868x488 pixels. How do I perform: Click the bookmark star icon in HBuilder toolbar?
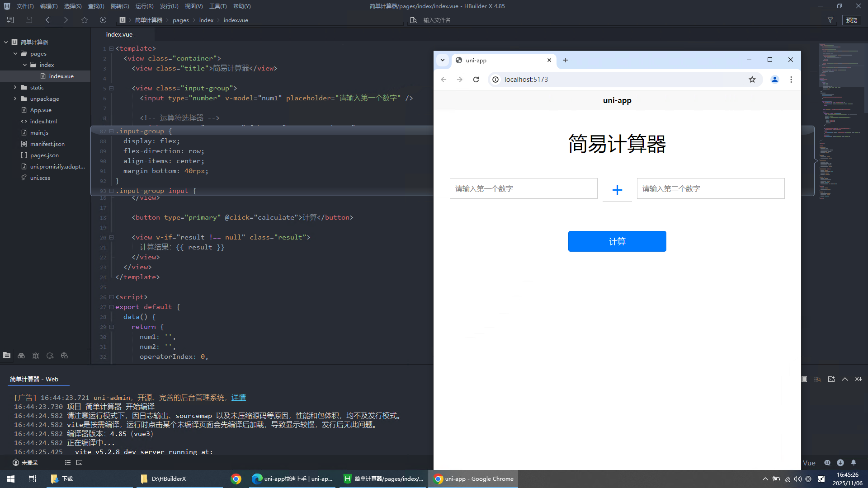(x=85, y=20)
